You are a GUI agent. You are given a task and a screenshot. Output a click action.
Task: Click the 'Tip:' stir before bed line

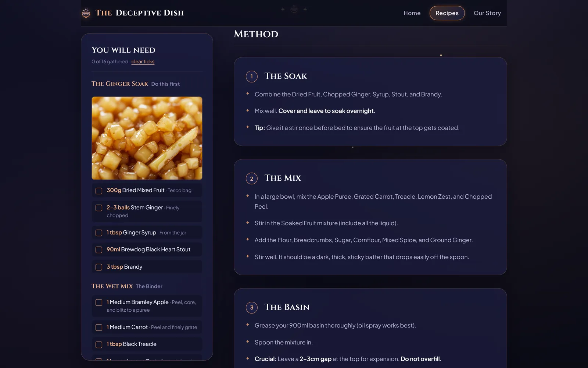(357, 128)
